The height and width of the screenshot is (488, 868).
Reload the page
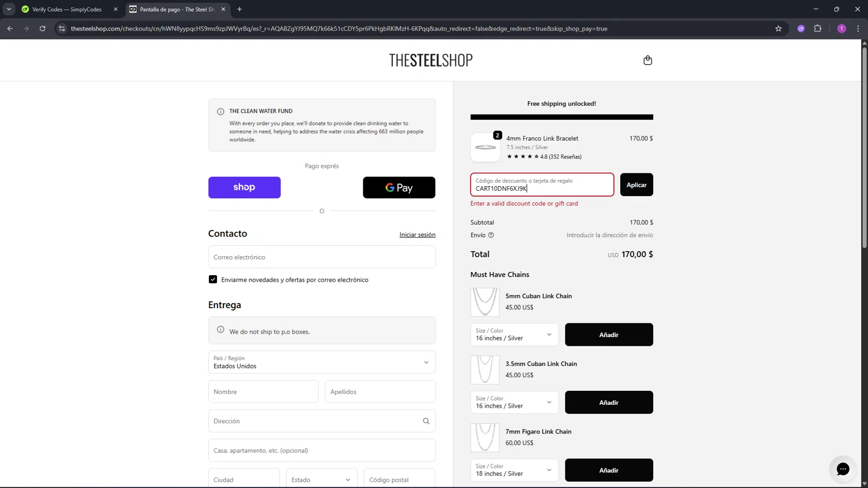pos(42,28)
